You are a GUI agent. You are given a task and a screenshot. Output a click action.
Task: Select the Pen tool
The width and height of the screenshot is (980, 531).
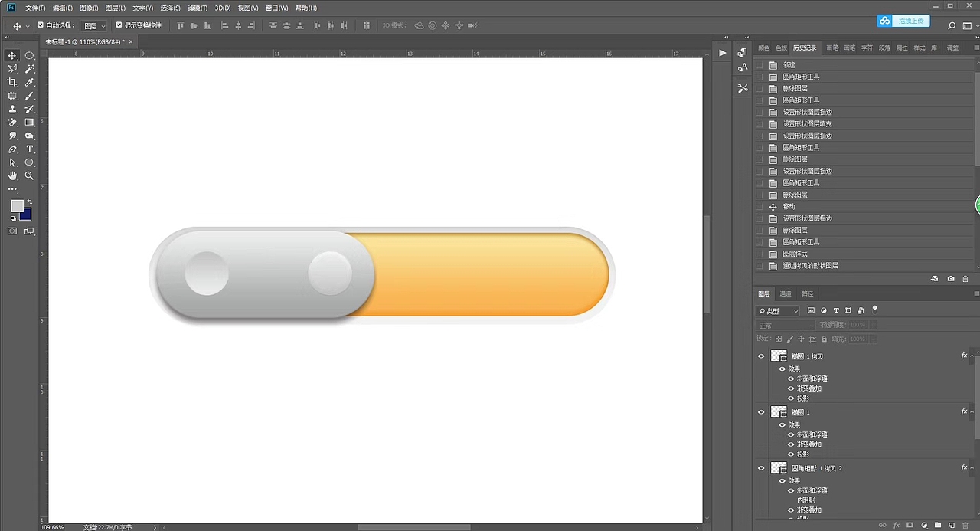coord(12,149)
